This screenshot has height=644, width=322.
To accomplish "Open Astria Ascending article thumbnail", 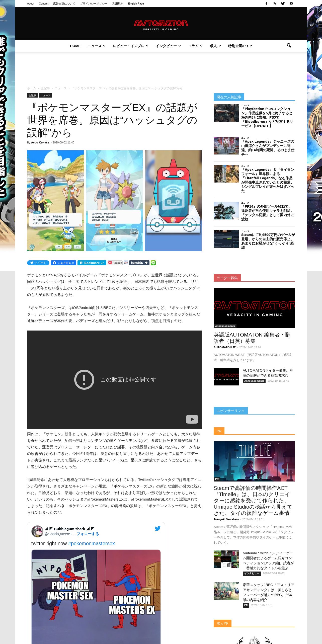I will pos(226,591).
